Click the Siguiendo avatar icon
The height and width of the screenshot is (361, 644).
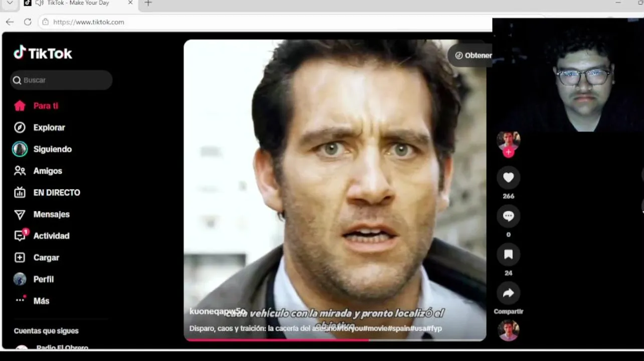[20, 149]
